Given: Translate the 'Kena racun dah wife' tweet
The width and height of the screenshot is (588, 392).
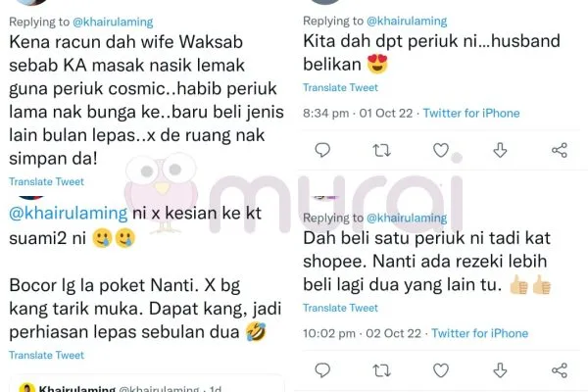Looking at the screenshot, I should (x=46, y=181).
